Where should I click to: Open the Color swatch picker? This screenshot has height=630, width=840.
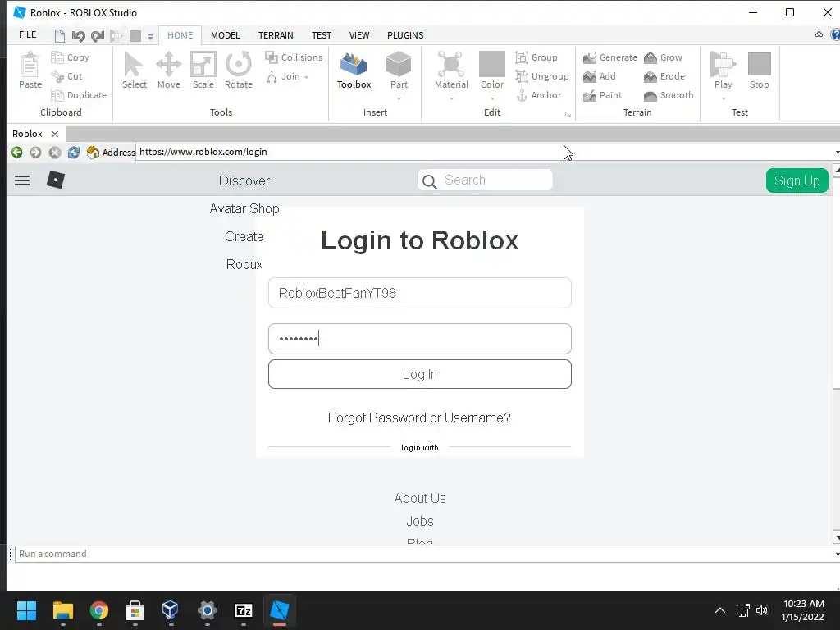pos(492,64)
